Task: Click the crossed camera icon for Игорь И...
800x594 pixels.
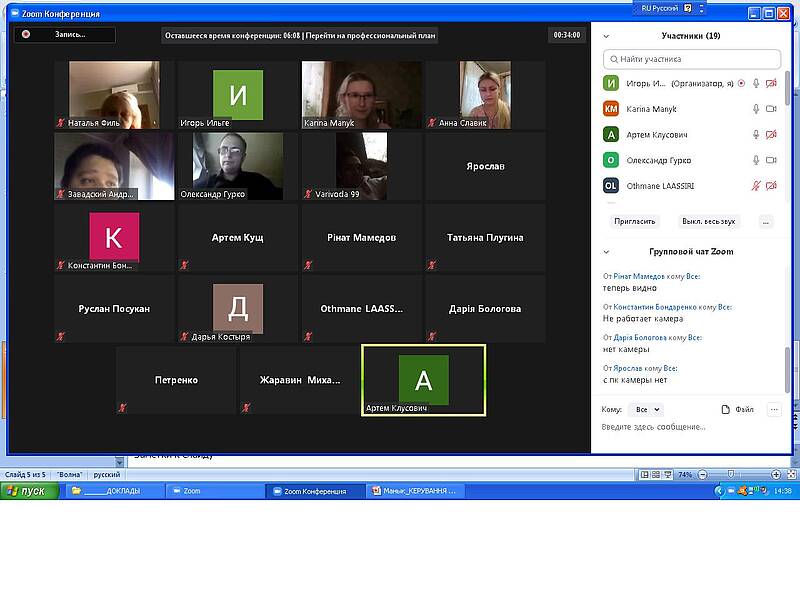Action: point(771,83)
